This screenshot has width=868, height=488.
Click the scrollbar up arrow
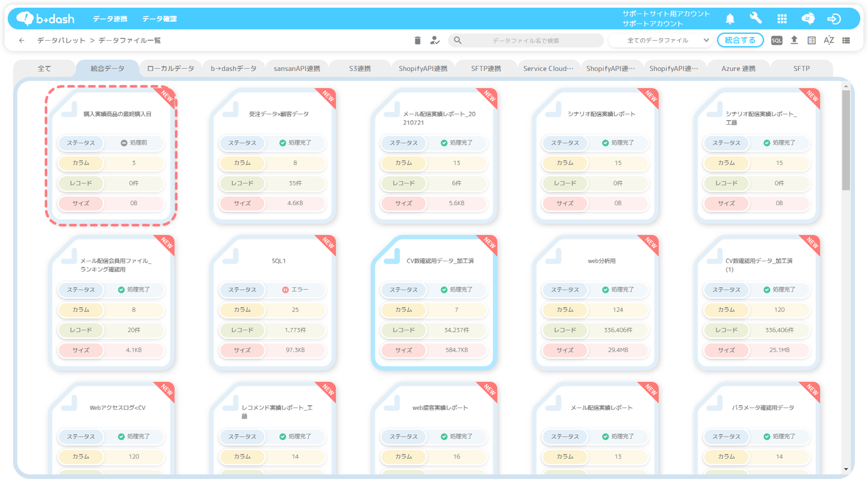click(846, 86)
